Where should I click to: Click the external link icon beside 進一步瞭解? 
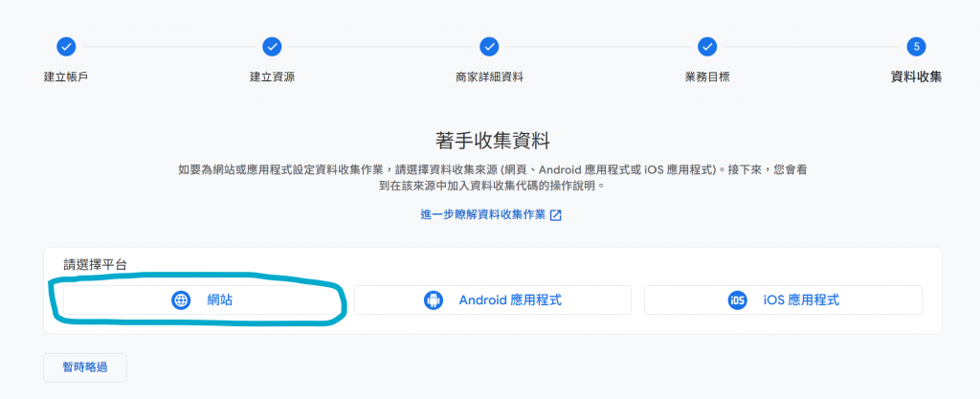click(556, 215)
